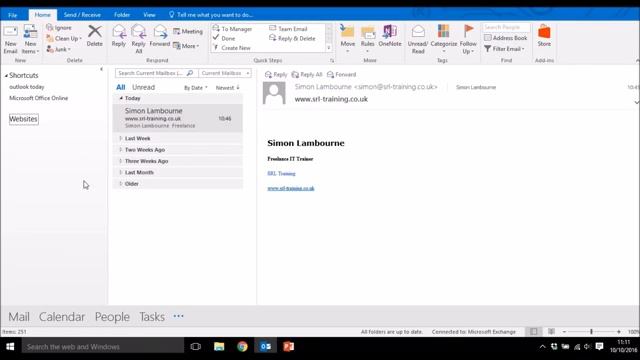
Task: Click the Ignore conversation button
Action: pos(59,28)
